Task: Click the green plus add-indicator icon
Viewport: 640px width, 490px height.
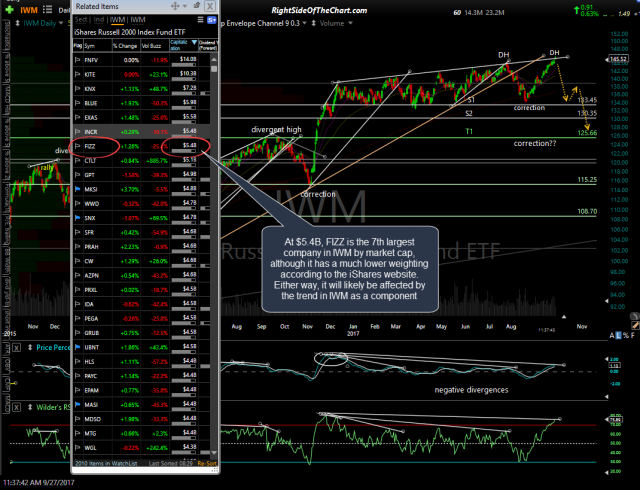Action: (x=9, y=9)
